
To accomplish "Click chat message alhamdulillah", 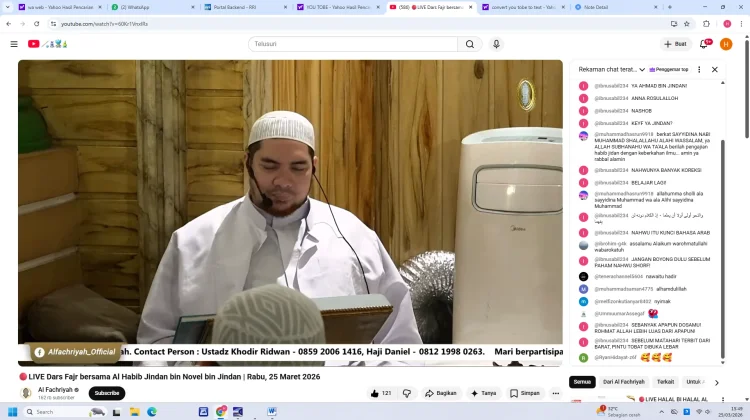I will pos(672,289).
